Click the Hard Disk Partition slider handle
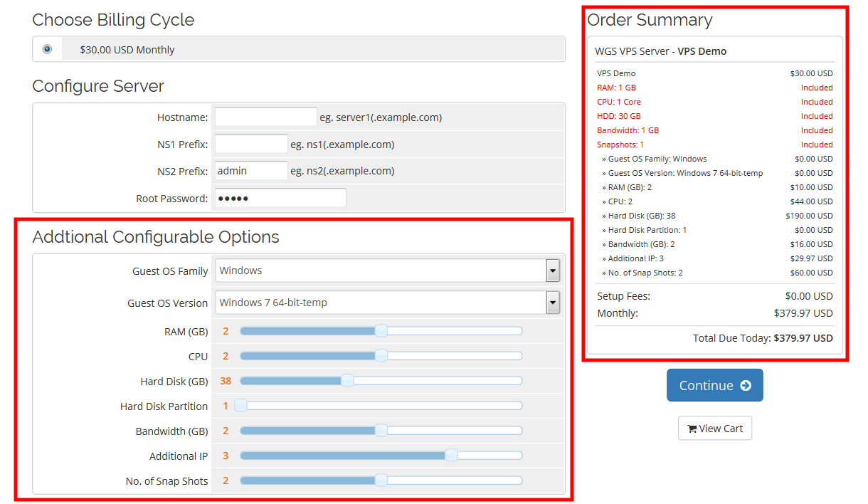The height and width of the screenshot is (504, 868). pos(240,406)
